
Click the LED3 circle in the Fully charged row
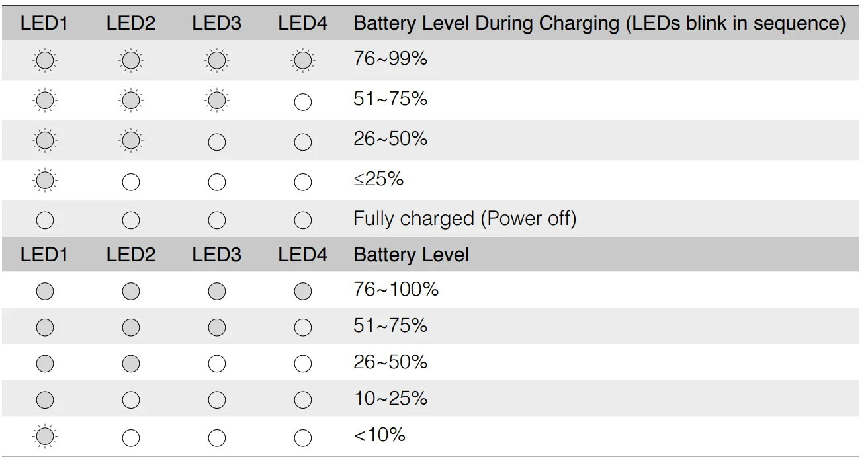pos(216,220)
